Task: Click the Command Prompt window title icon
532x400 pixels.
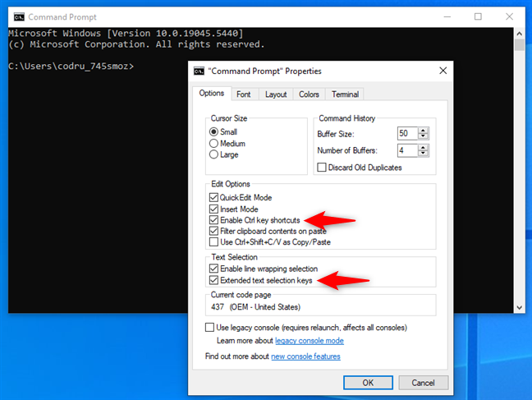Action: 19,16
